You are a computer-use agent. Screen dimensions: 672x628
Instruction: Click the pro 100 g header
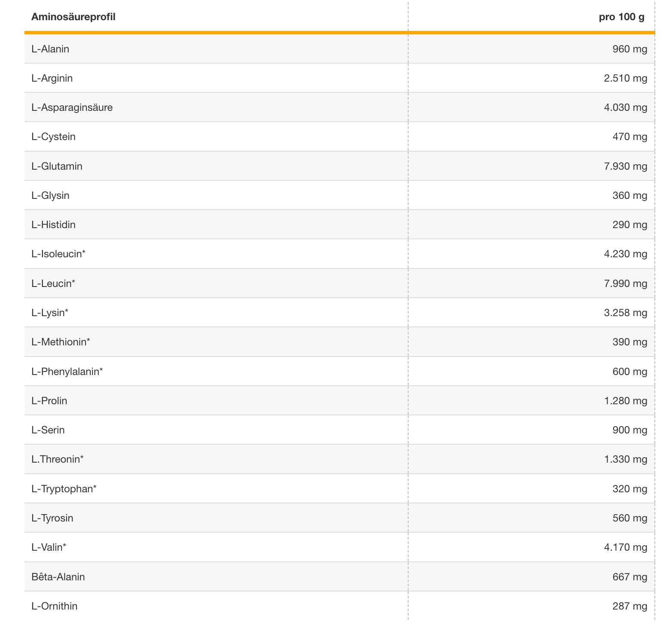621,17
